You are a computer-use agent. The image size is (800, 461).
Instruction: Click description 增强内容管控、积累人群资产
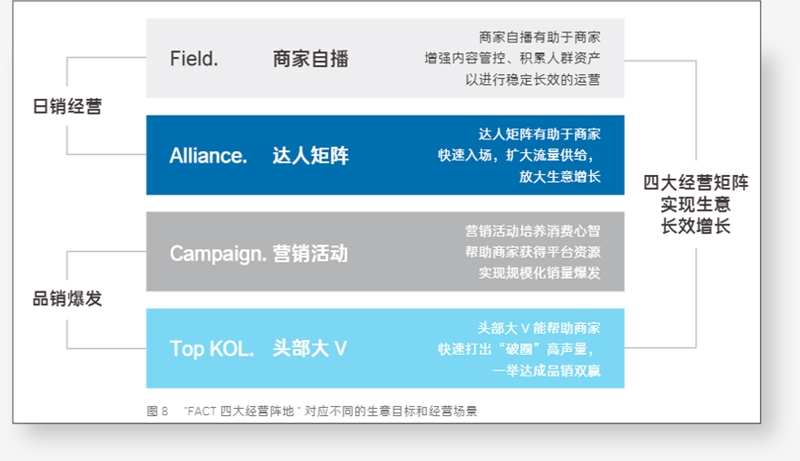point(512,58)
